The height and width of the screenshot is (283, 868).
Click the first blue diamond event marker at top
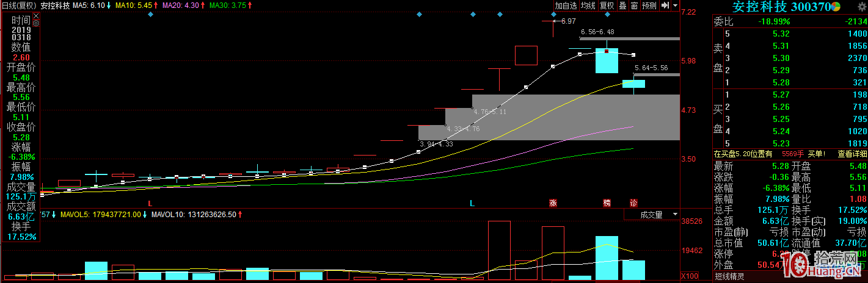(x=150, y=14)
